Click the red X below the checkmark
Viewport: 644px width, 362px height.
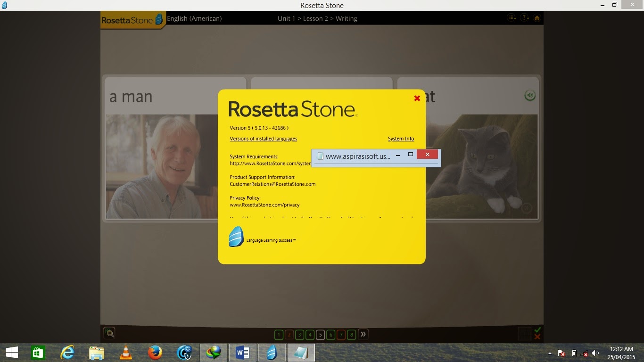coord(537,337)
